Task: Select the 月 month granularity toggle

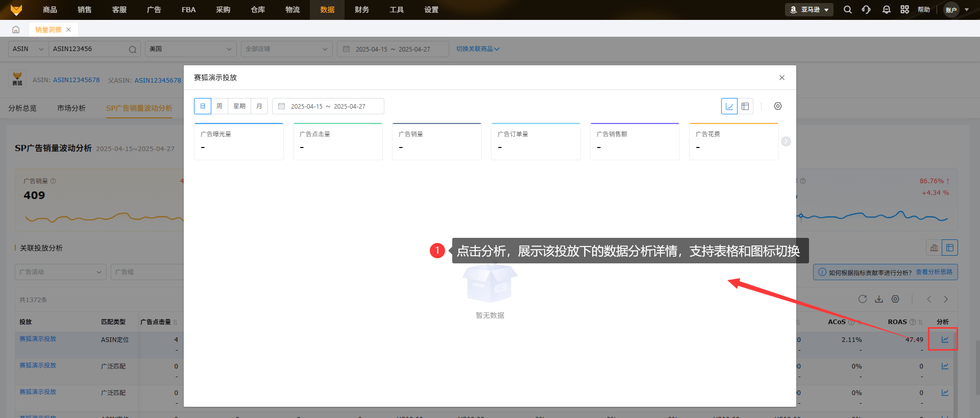Action: click(x=259, y=106)
